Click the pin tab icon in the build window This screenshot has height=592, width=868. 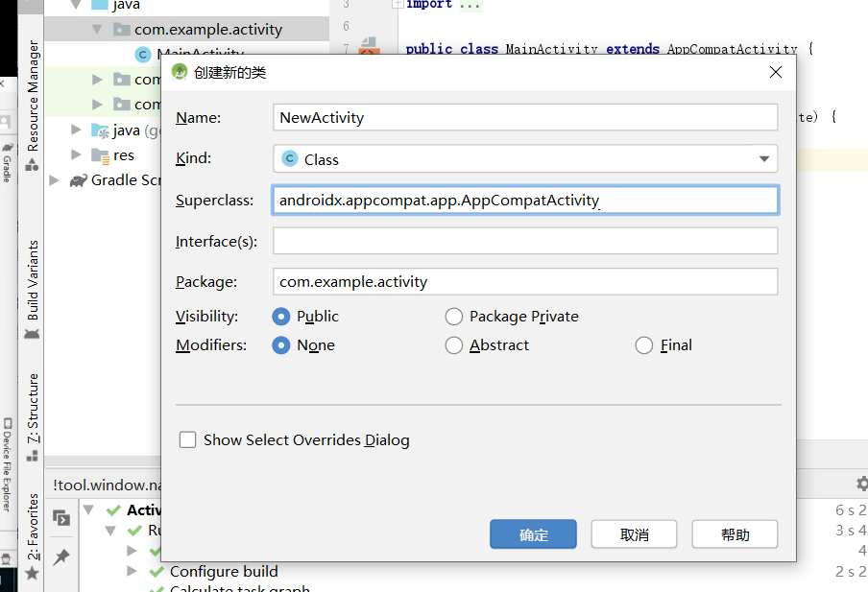(60, 556)
